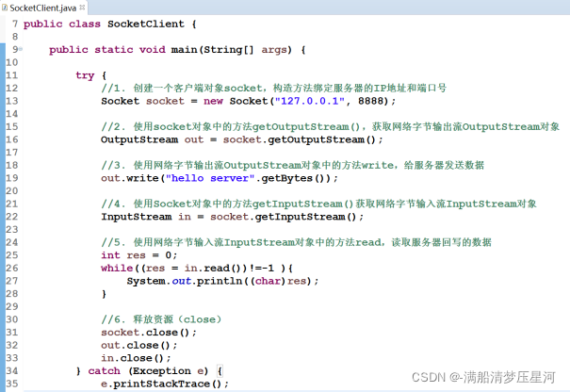The width and height of the screenshot is (570, 392).
Task: Click socket.getInputStream() call
Action: (284, 217)
